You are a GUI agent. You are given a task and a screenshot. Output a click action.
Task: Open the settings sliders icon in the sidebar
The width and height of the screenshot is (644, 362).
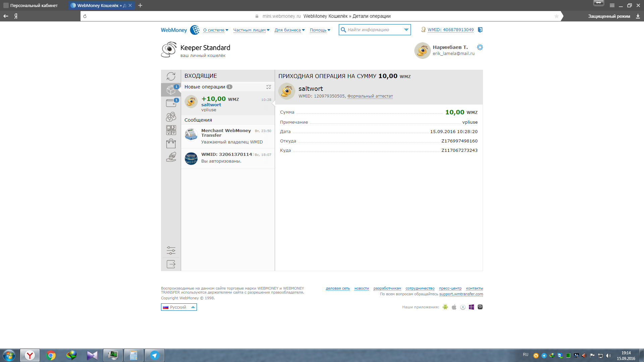(x=171, y=250)
